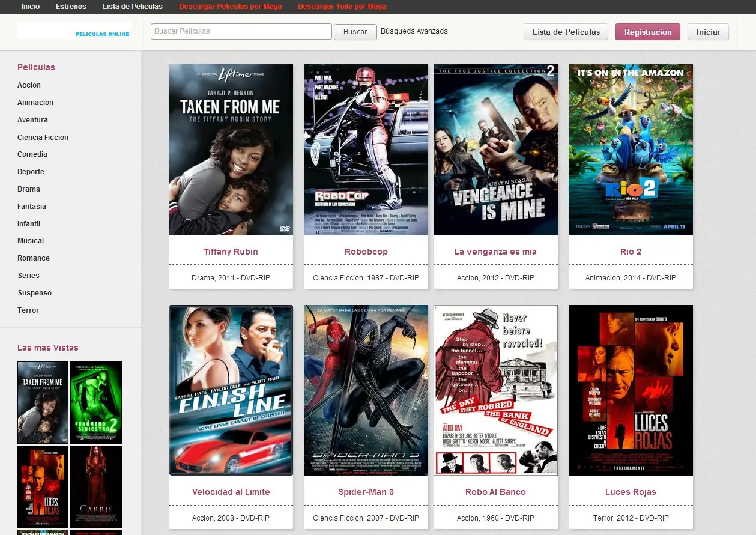Click the Peliculas Online site logo
Viewport: 756px width, 535px height.
pos(74,31)
